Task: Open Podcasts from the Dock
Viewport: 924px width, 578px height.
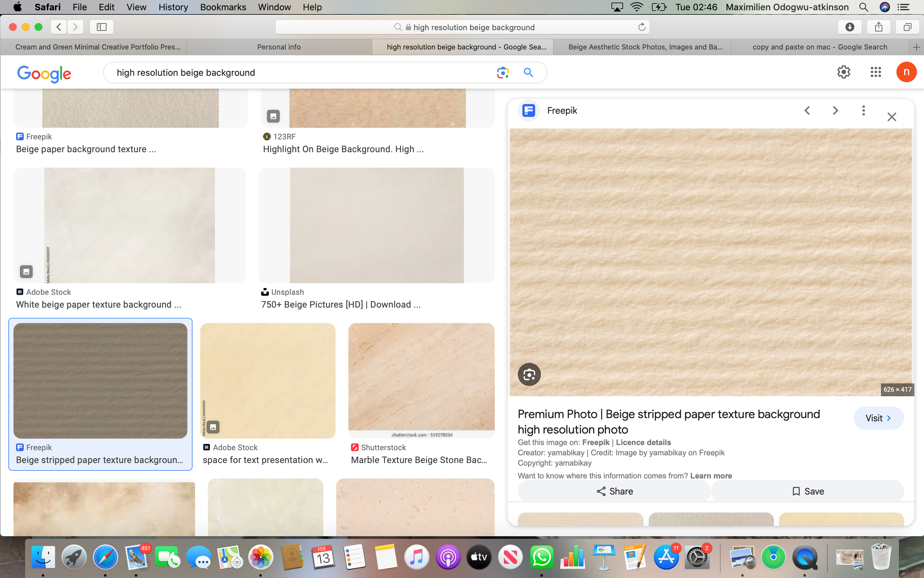Action: (448, 557)
